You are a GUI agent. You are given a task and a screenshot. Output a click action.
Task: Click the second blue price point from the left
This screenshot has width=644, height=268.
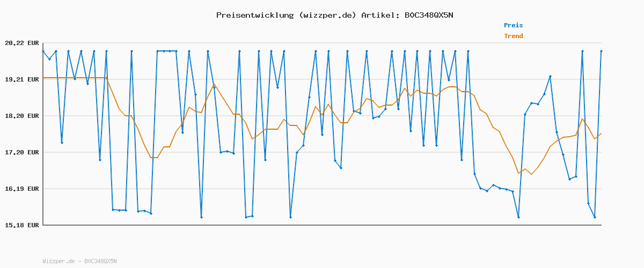coord(49,59)
